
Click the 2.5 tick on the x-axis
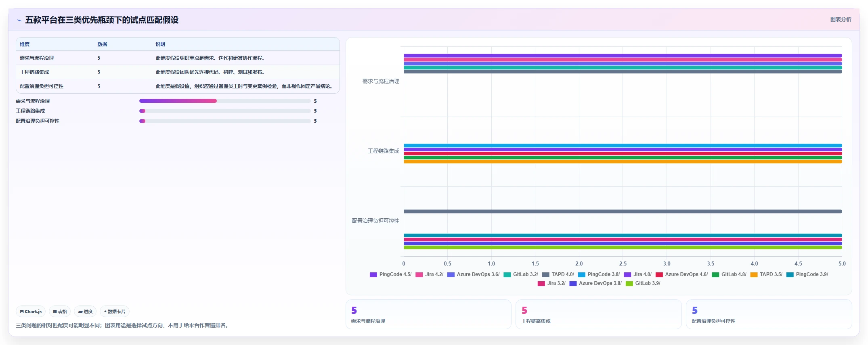pos(623,263)
